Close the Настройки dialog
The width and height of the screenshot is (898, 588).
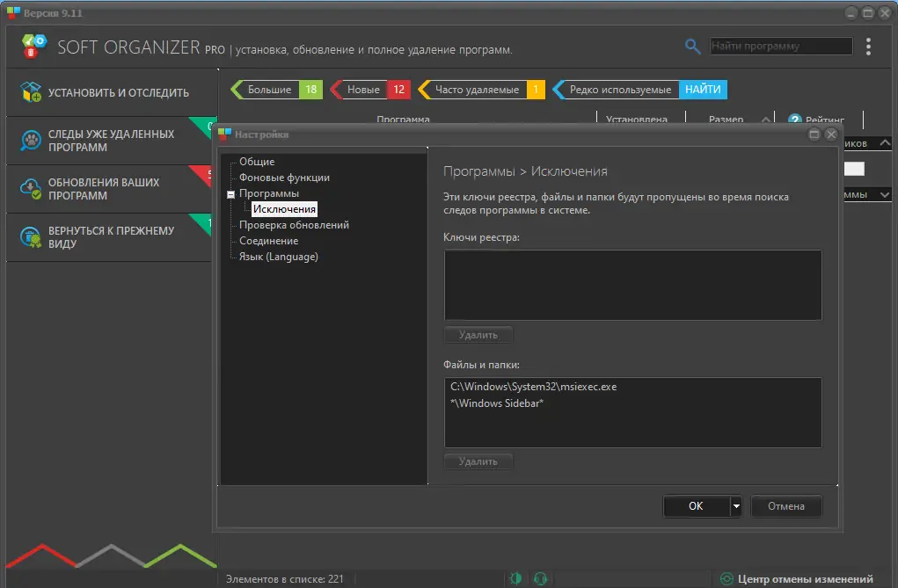click(831, 134)
